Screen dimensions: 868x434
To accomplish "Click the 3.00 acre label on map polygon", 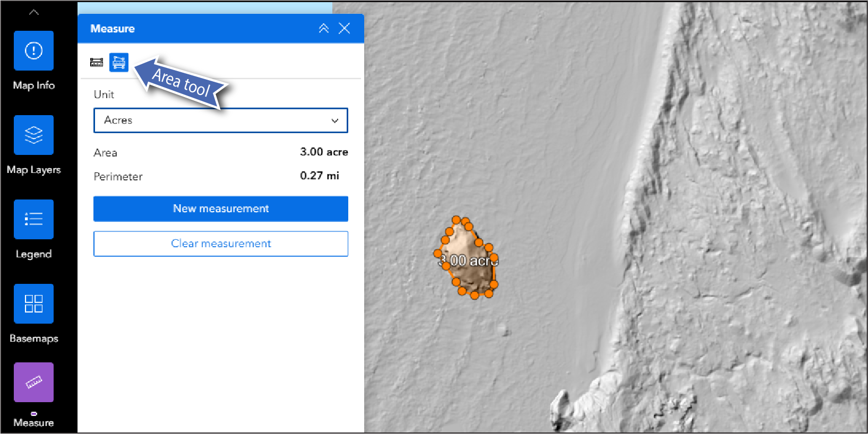I will coord(468,261).
